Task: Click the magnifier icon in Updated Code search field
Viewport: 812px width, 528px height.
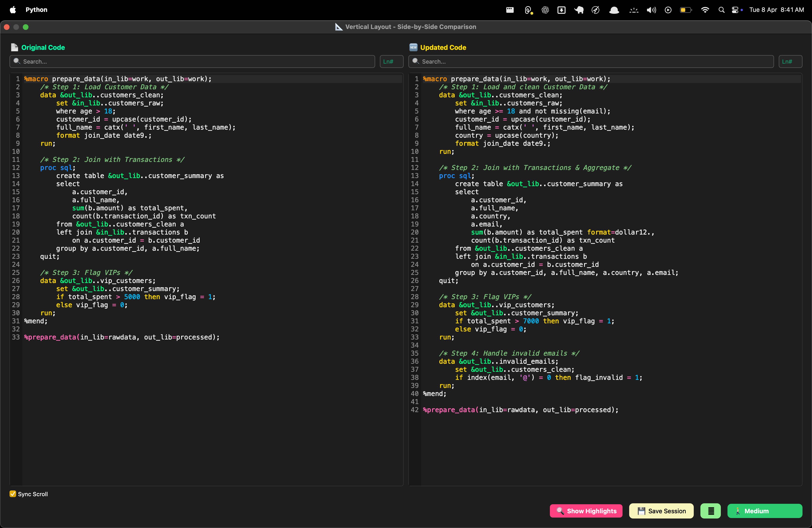Action: pyautogui.click(x=415, y=61)
